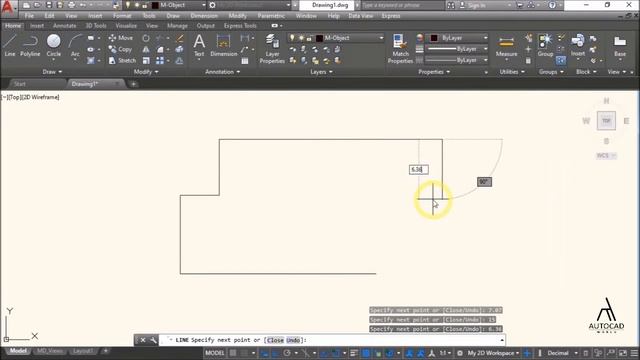
Task: Open the Format menu
Action: click(x=122, y=16)
